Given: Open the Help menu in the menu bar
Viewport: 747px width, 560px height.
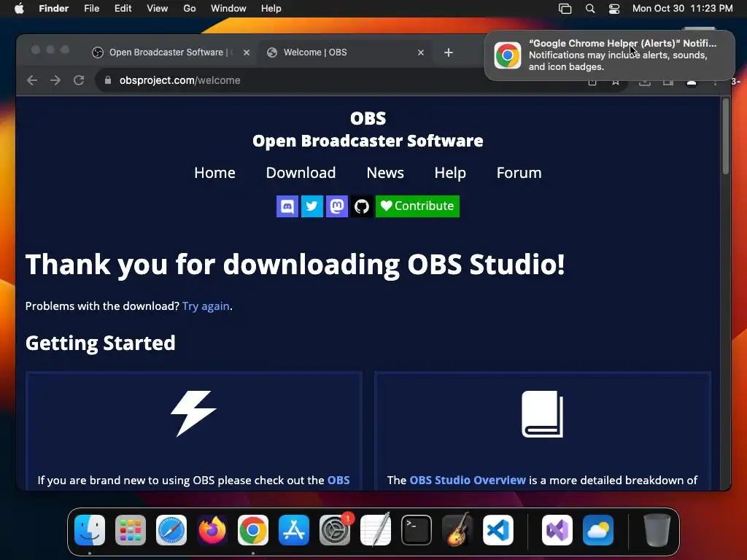Looking at the screenshot, I should [271, 9].
